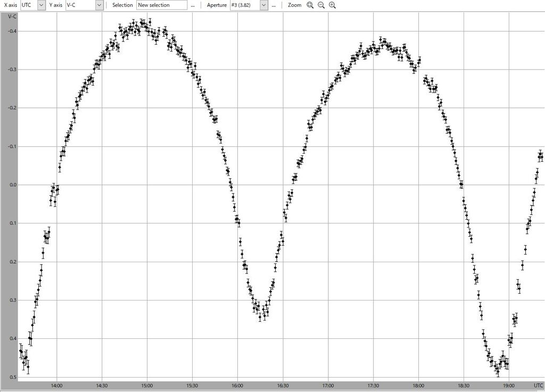Click the ellipsis button next to Aperture
The image size is (545, 392).
click(x=274, y=5)
